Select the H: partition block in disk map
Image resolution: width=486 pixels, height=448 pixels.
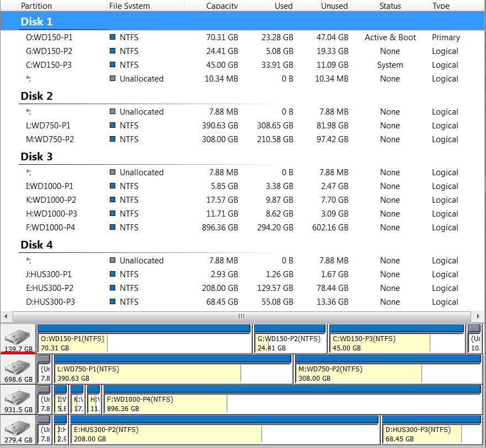point(94,400)
